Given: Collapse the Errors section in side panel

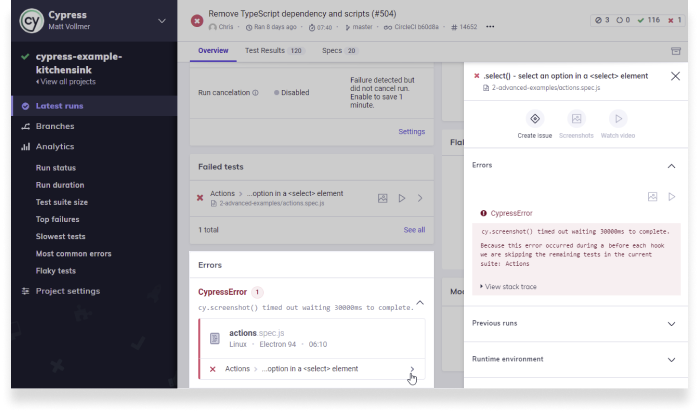Looking at the screenshot, I should (x=671, y=166).
